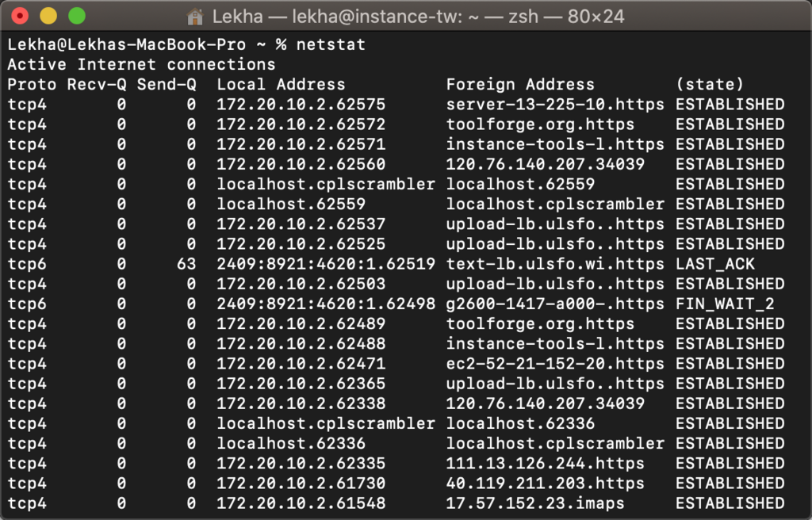Click the text-lb.ulsfo.wi.https entry
Image resolution: width=812 pixels, height=520 pixels.
click(x=555, y=264)
